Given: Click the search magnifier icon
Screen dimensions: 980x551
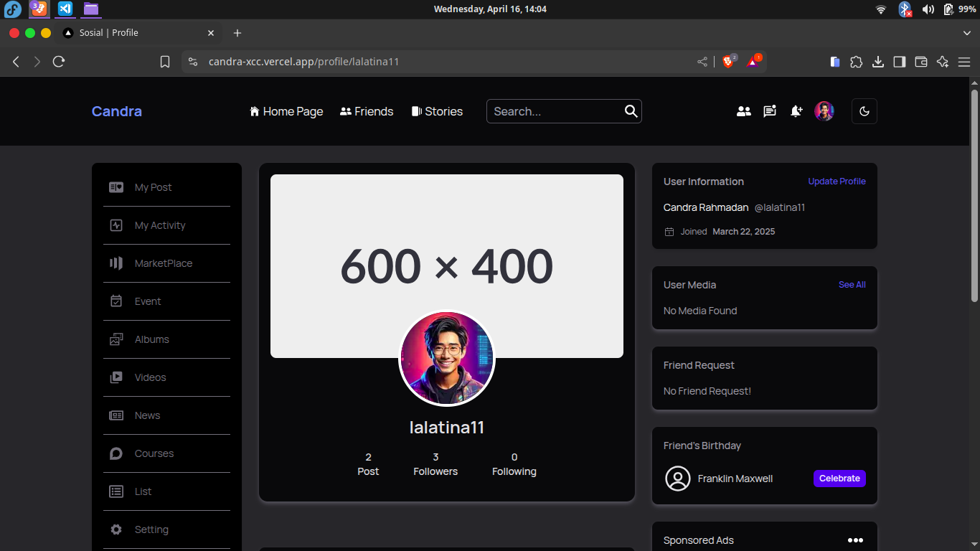Looking at the screenshot, I should (631, 111).
